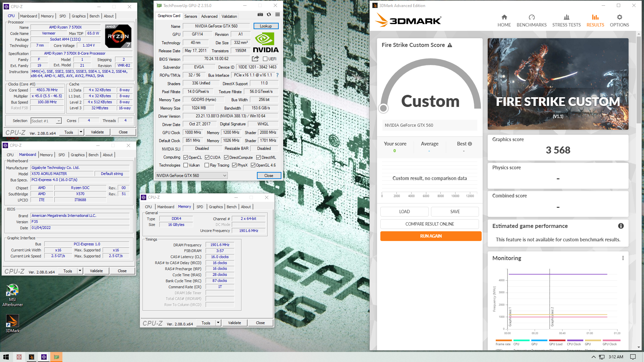Click the GPU-Z Close button
Image resolution: width=644 pixels, height=362 pixels.
coord(269,175)
